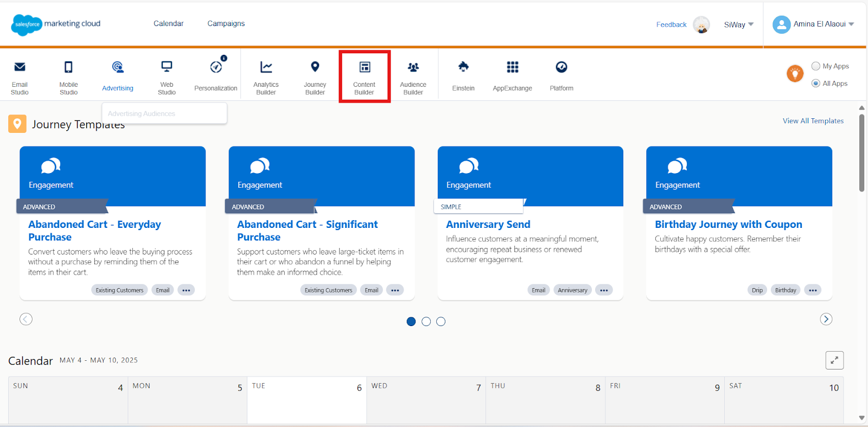Expand the calendar with the fullscreen icon
The height and width of the screenshot is (427, 868).
[834, 360]
